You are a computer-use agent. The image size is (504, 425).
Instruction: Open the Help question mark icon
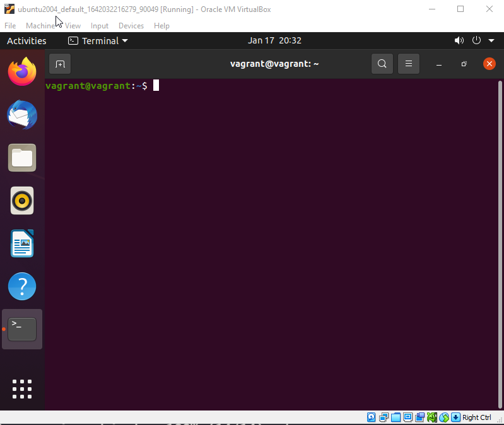coord(22,287)
